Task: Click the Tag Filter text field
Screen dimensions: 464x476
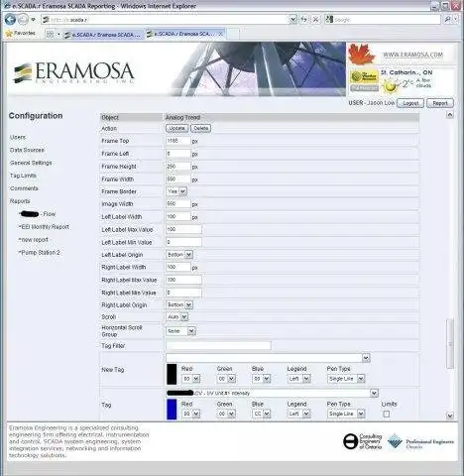Action: point(218,346)
